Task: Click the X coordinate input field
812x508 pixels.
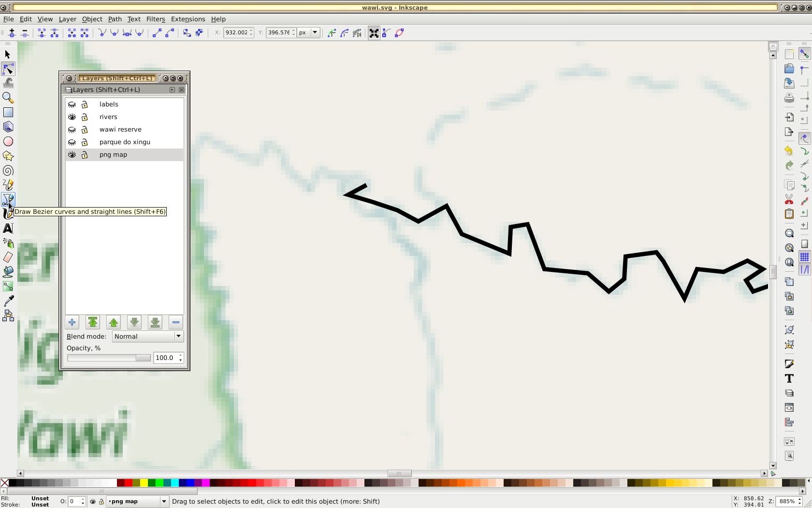Action: (236, 33)
